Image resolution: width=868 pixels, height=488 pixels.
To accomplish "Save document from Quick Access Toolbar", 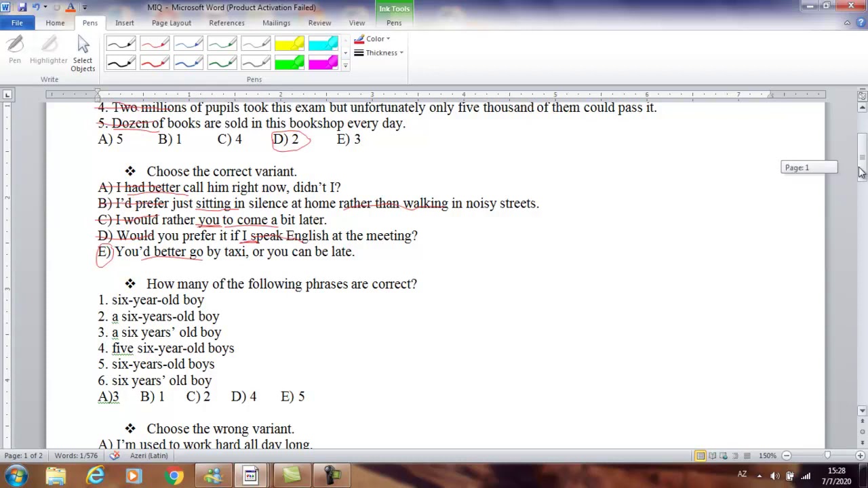I will 22,7.
